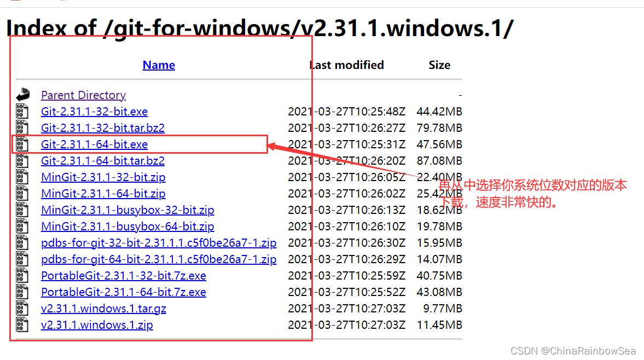Select timestamp 2021-03-27T10:26:13Z
The image size is (644, 360).
347,210
